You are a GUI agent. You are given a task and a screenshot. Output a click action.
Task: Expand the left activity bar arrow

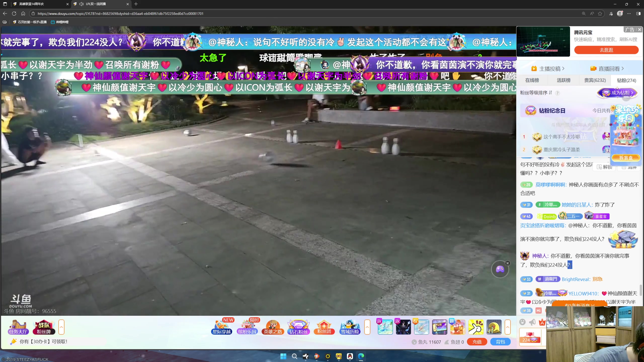coord(61,327)
